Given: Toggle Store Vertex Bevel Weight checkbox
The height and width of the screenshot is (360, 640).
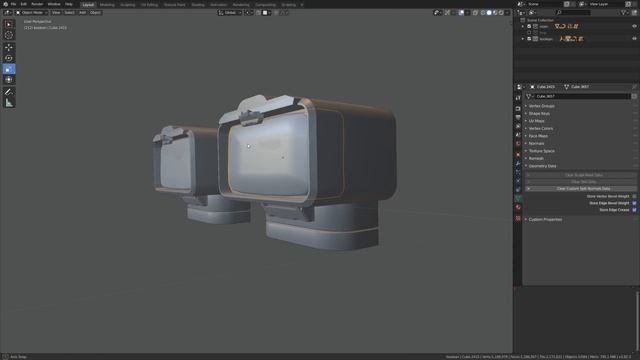Looking at the screenshot, I should tap(634, 196).
